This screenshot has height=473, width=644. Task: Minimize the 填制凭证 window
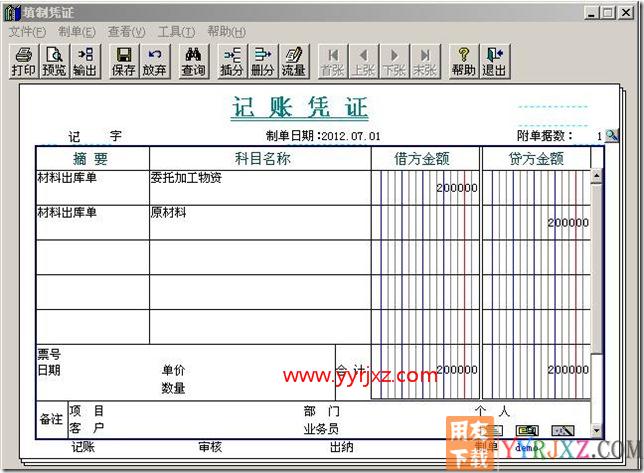pyautogui.click(x=591, y=13)
